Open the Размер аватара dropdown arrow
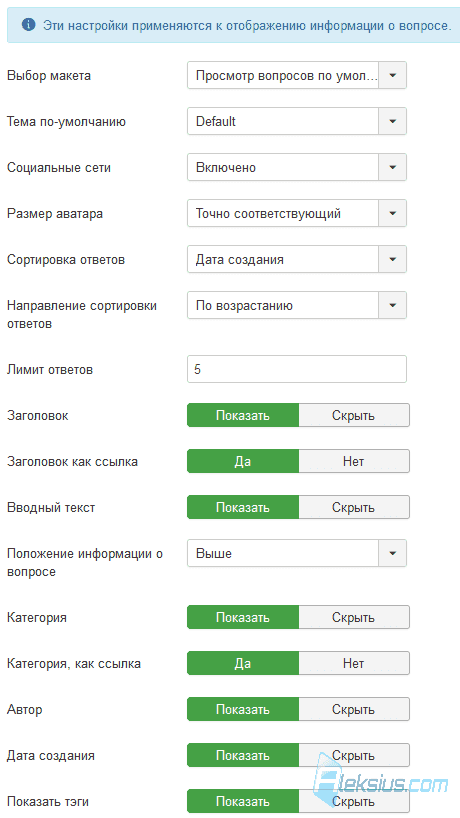Image resolution: width=460 pixels, height=818 pixels. tap(392, 213)
